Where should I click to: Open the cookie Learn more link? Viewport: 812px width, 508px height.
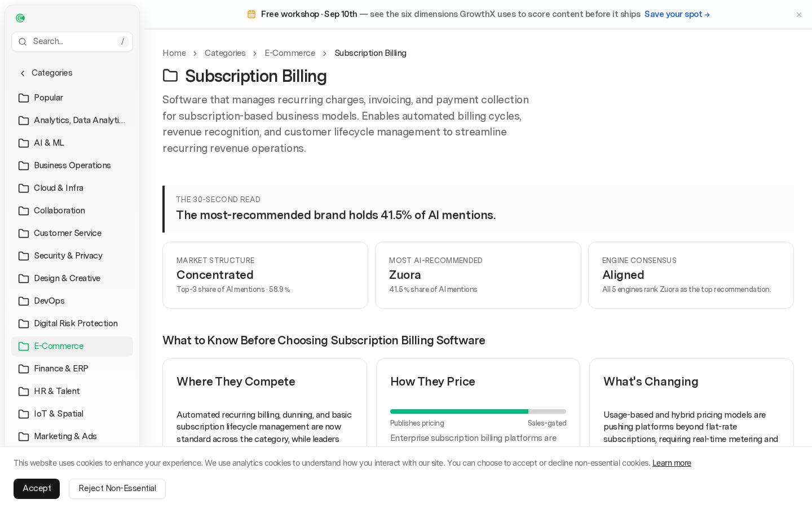click(672, 463)
